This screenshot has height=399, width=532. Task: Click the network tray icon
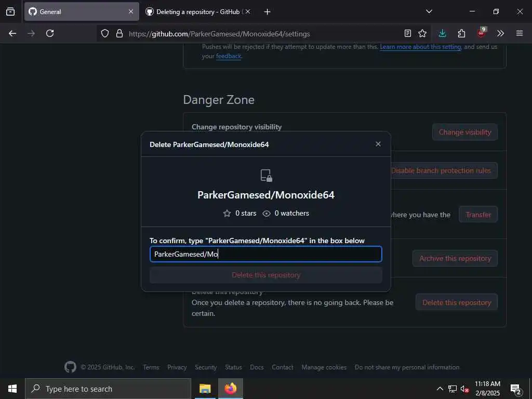pyautogui.click(x=453, y=389)
